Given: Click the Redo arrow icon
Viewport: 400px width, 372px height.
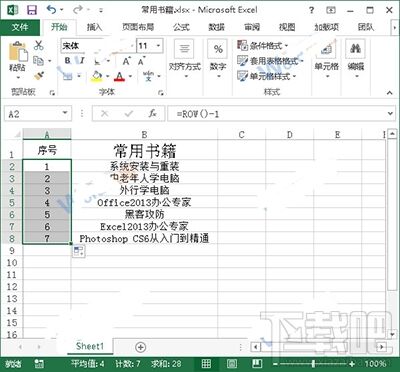Looking at the screenshot, I should pos(78,10).
